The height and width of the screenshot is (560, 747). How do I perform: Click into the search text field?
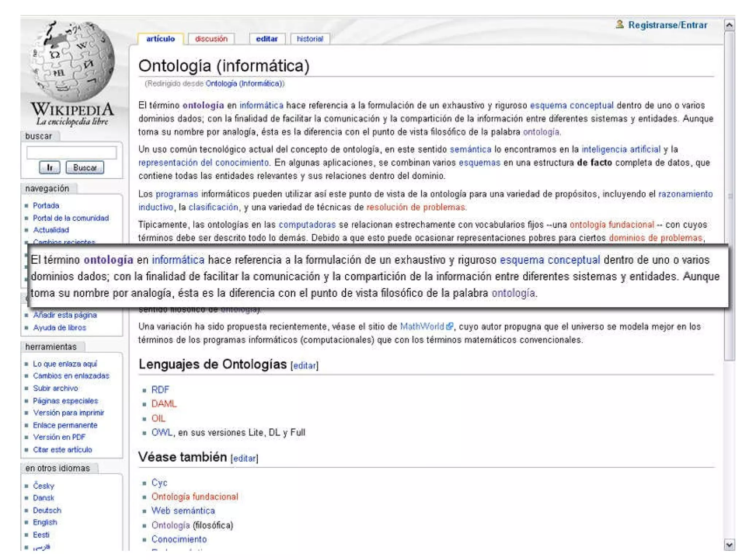pos(71,152)
